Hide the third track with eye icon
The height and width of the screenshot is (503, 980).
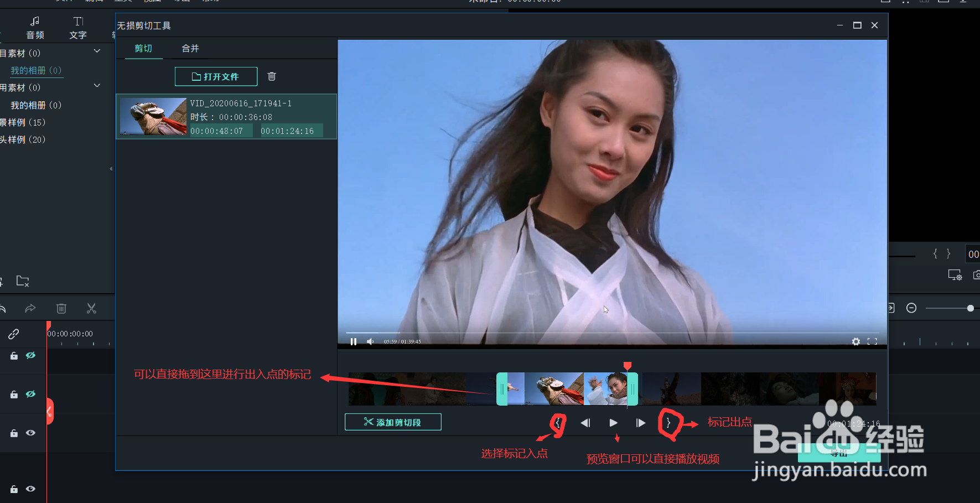point(31,433)
